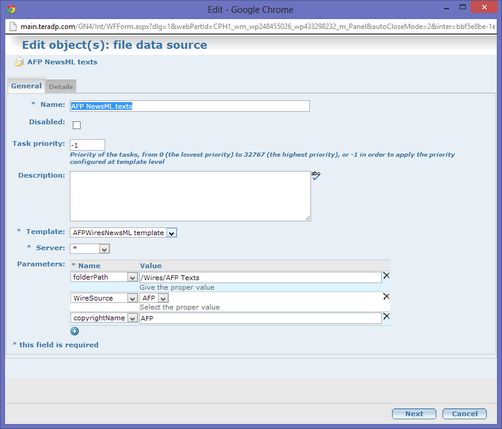502x429 pixels.
Task: Click inside the Description text area
Action: pyautogui.click(x=190, y=196)
